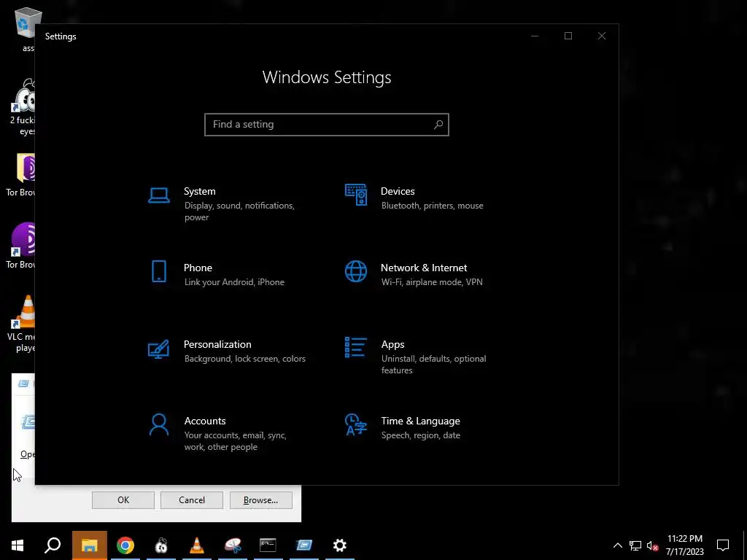
Task: Open the taskbar clock and date
Action: pyautogui.click(x=684, y=545)
